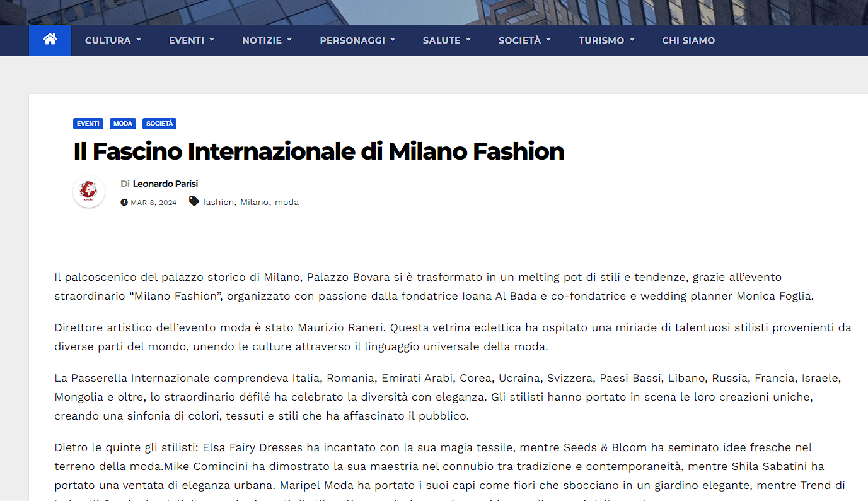Select the blue Moda category badge

[123, 124]
